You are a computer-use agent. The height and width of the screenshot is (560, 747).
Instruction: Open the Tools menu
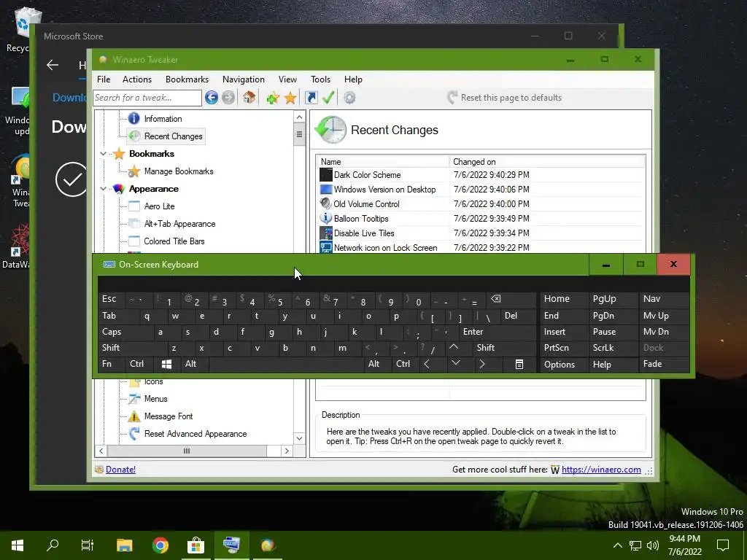[321, 79]
